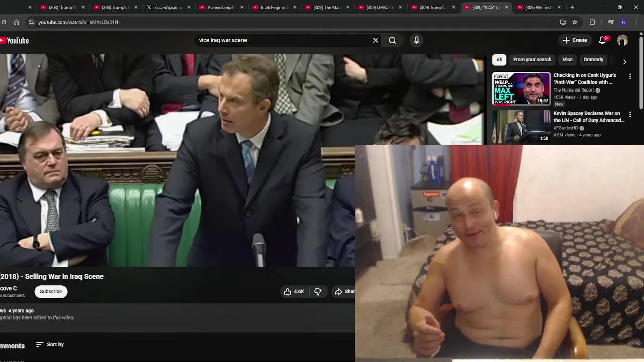Click the '4 years ago' upload date text
Viewport: 644px width, 362px height.
coord(21,311)
